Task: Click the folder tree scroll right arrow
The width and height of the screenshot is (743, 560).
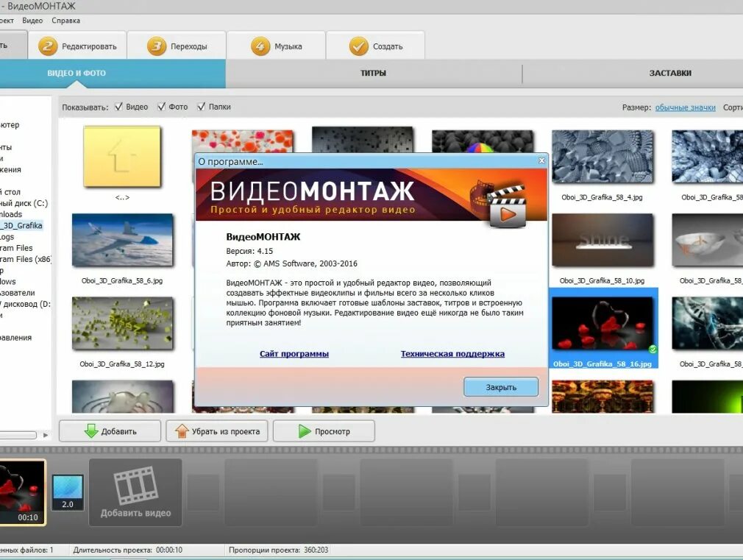Action: 46,435
